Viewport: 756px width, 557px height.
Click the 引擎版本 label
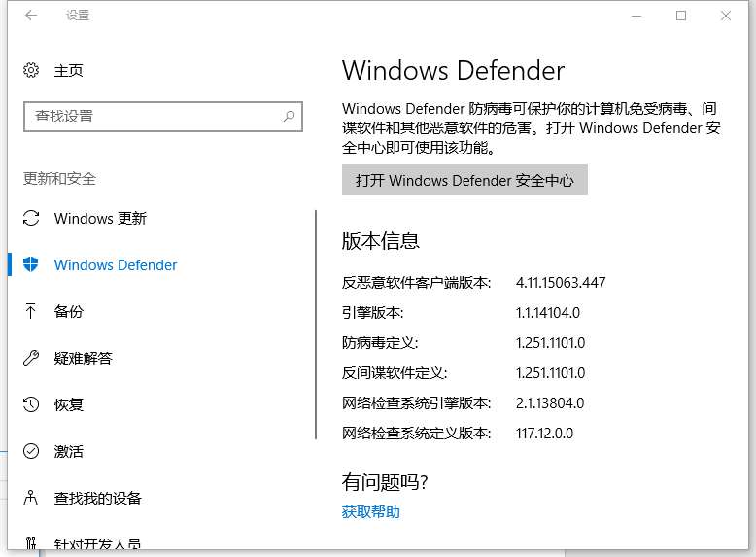[373, 312]
